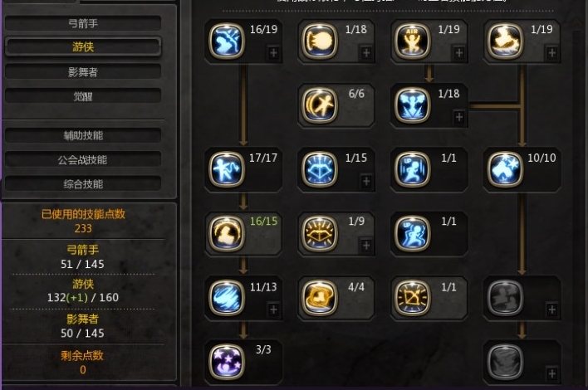Screen dimensions: 588x390
Task: Select the purple stars 3/3 skill icon
Action: coord(227,362)
